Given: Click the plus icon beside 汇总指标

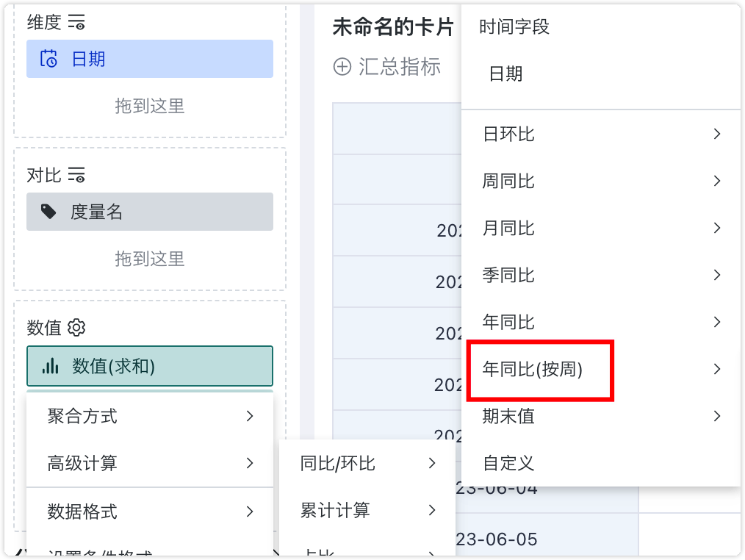Looking at the screenshot, I should coord(342,68).
